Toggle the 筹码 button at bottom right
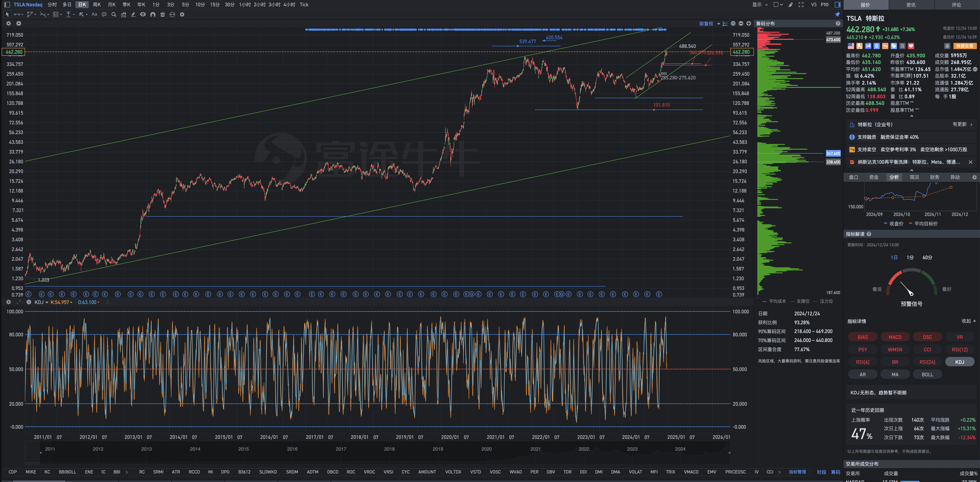Viewport: 980px width, 482px height. 836,472
